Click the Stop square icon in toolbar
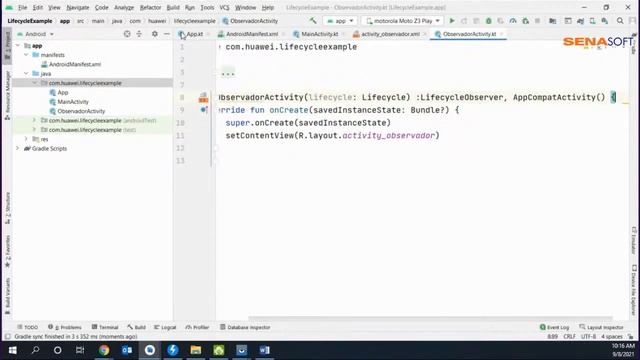 [x=538, y=21]
